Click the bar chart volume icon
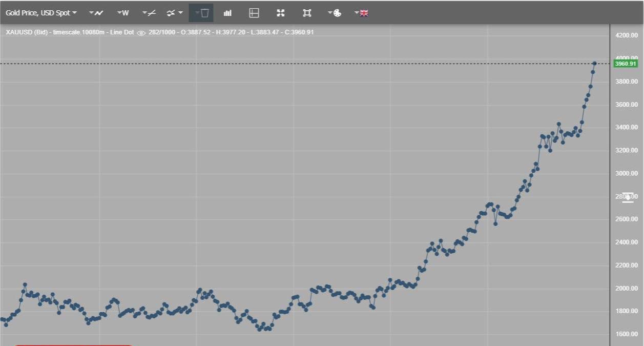The height and width of the screenshot is (346, 644). (227, 13)
